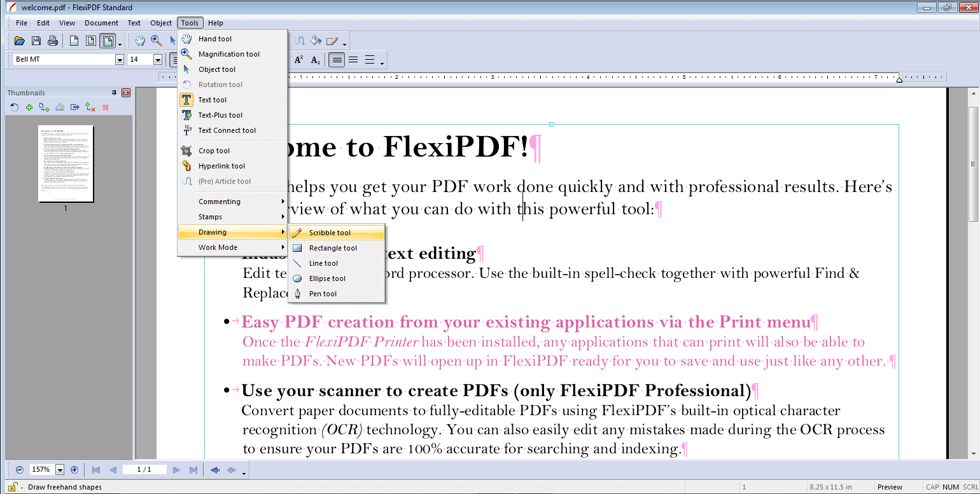Choose Crop tool from Tools menu

tap(232, 151)
